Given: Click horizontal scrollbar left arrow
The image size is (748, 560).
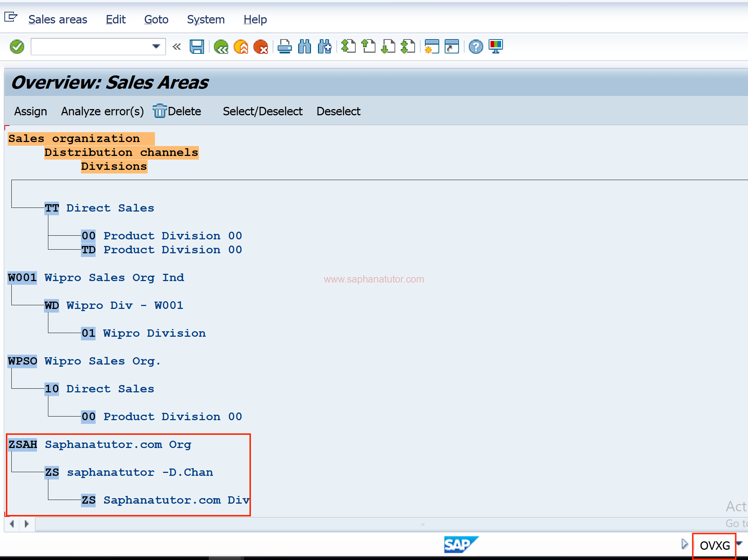Looking at the screenshot, I should tap(12, 524).
